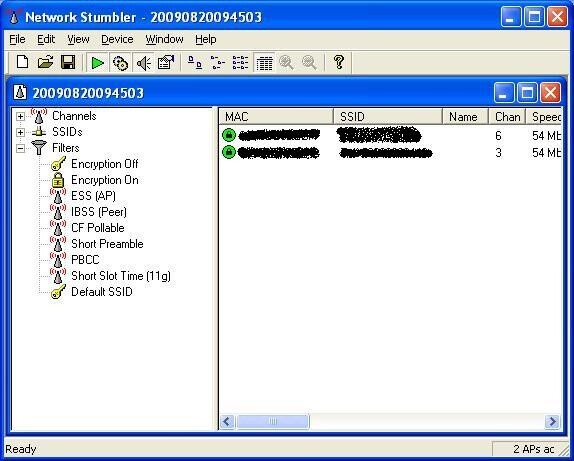The image size is (574, 461).
Task: Open a file with the folder icon
Action: [45, 62]
